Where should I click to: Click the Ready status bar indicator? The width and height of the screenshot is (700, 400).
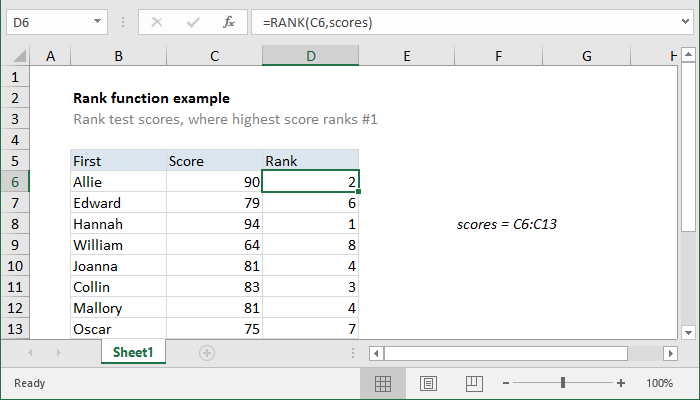[x=29, y=383]
